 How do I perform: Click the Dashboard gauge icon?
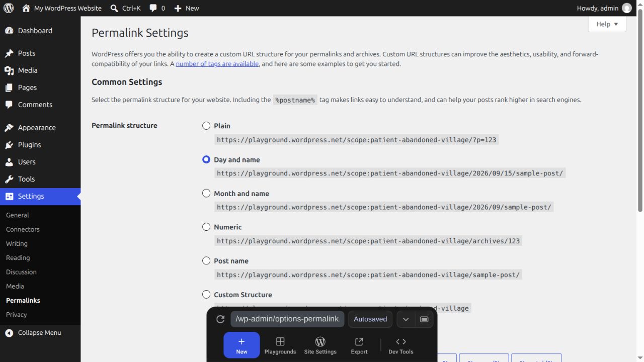9,31
